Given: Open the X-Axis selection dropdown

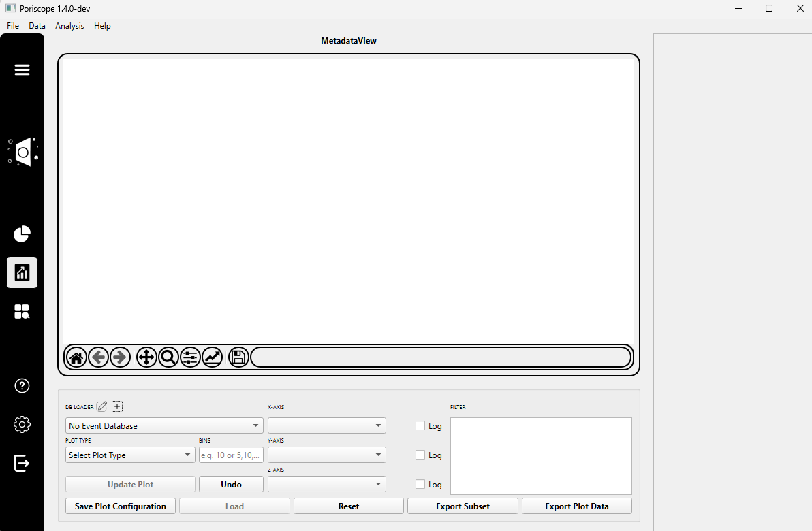Looking at the screenshot, I should pos(326,425).
